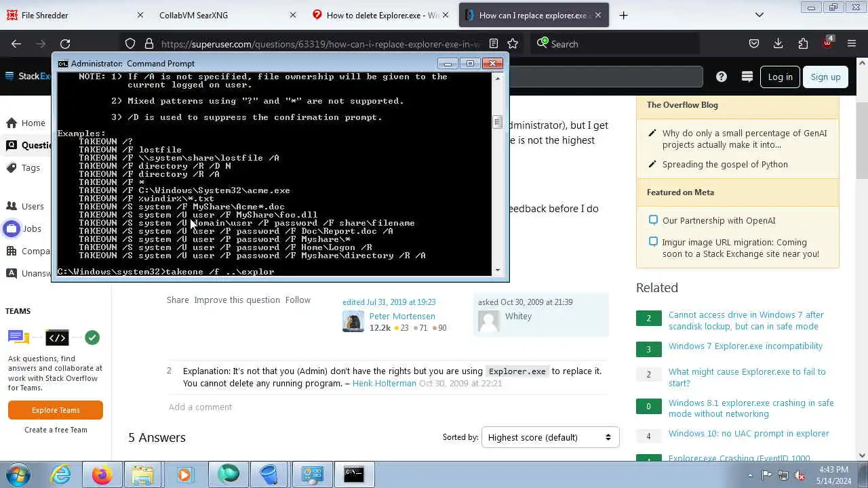This screenshot has height=488, width=868.
Task: Switch to Command Prompt taskbar button
Action: pos(354,474)
